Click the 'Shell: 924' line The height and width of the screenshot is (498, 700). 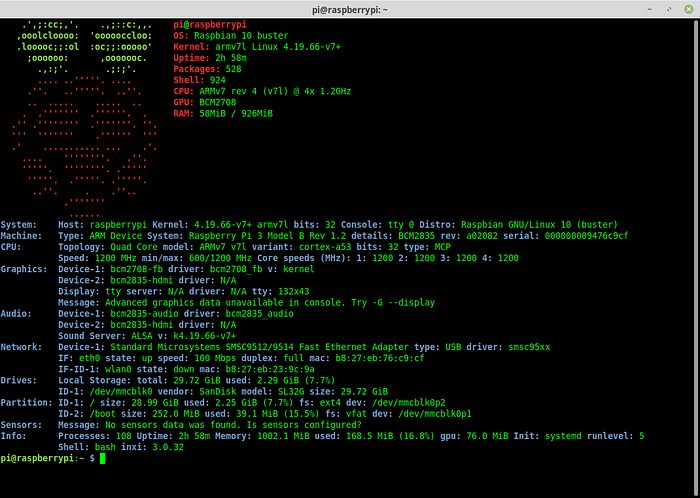(199, 80)
